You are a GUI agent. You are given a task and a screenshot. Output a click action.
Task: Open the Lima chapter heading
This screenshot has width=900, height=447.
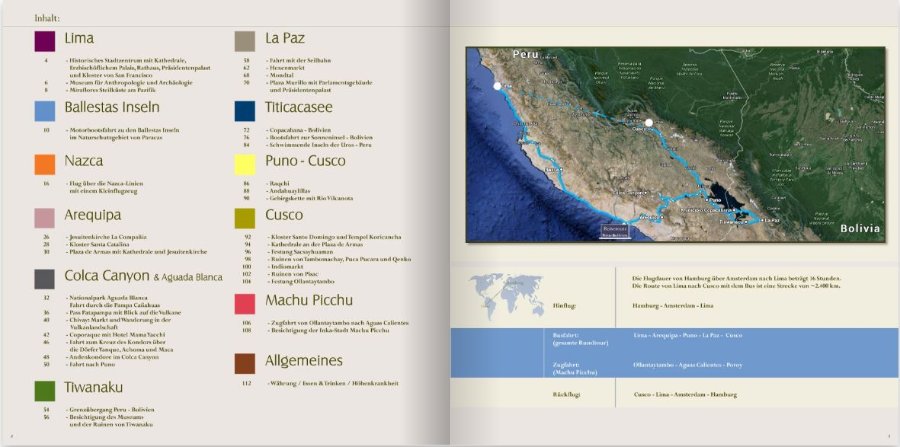pyautogui.click(x=79, y=38)
